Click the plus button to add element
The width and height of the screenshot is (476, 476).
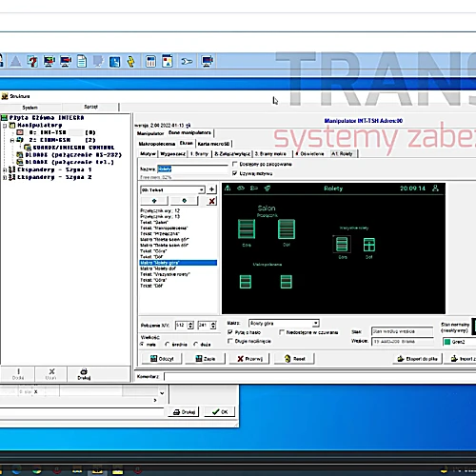(x=211, y=189)
